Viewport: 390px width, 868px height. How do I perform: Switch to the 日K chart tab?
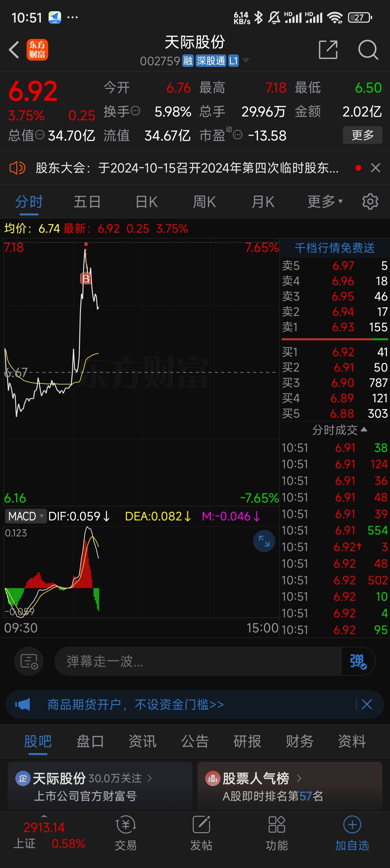coord(146,202)
